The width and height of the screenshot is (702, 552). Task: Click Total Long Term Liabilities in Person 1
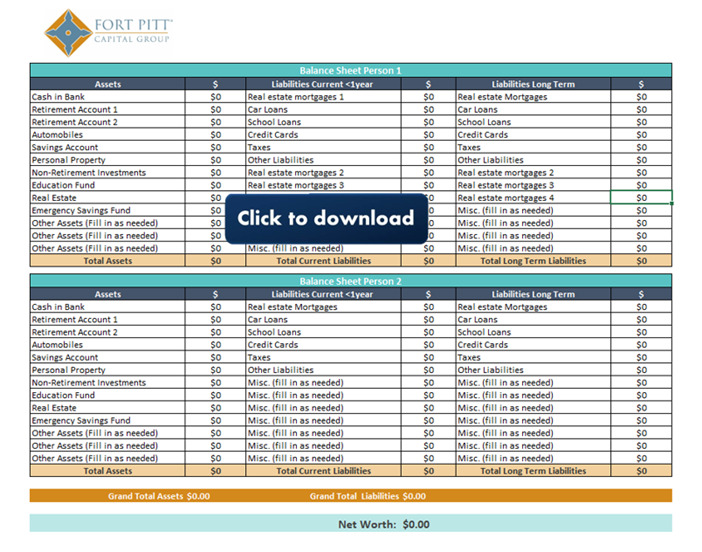click(x=533, y=261)
